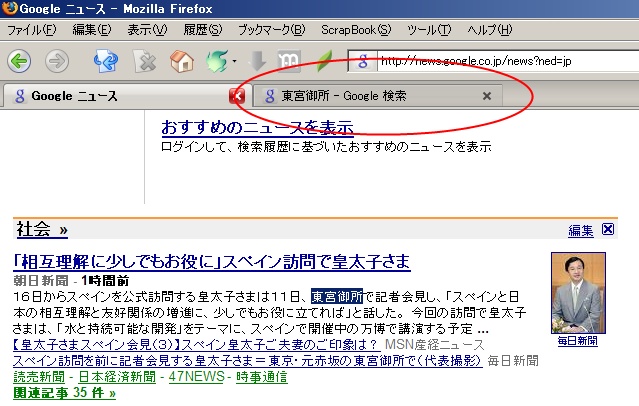Open the 読売新聞 source link

click(x=39, y=377)
